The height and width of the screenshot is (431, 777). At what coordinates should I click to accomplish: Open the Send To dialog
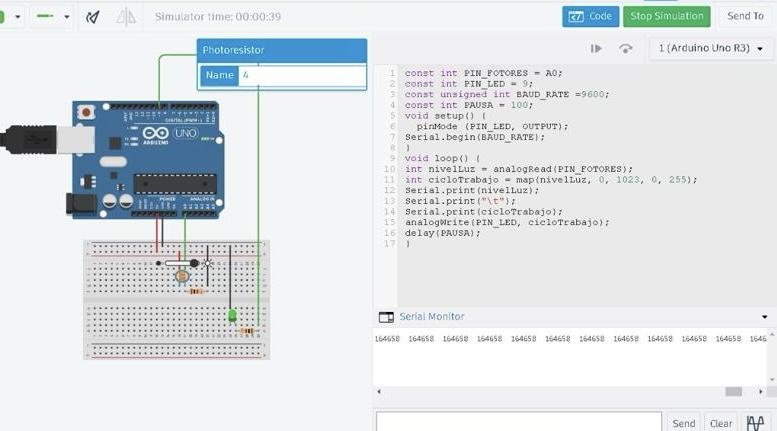pos(745,16)
